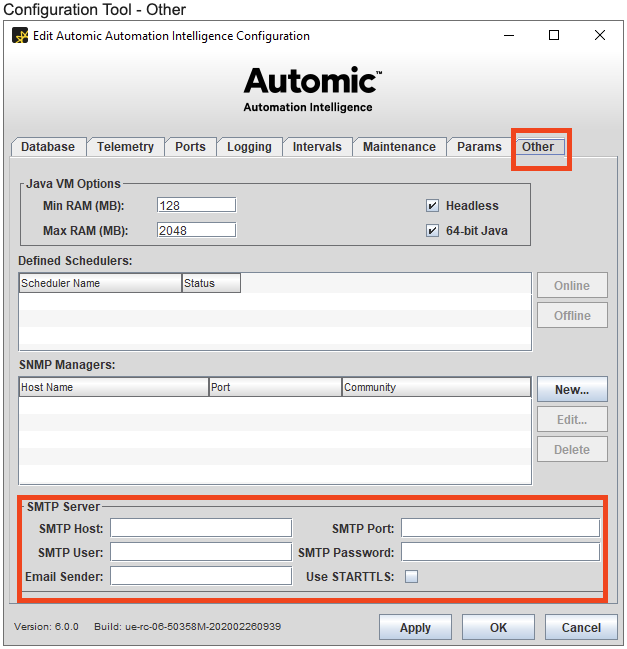Image resolution: width=627 pixels, height=649 pixels.
Task: Click the Max RAM (MB) field
Action: (196, 230)
